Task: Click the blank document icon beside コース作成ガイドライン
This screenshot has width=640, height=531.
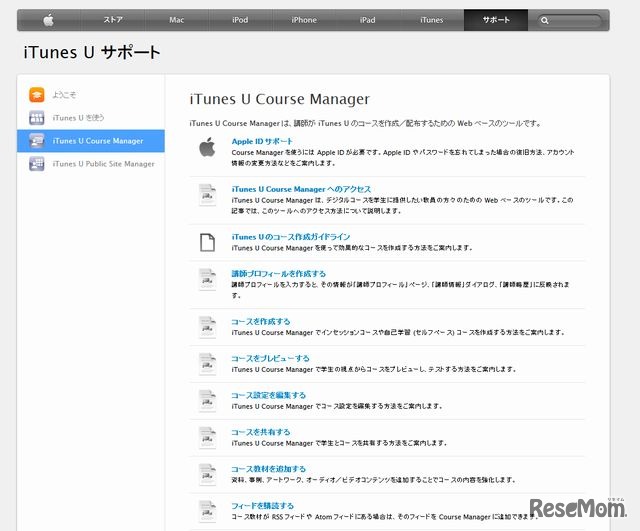Action: tap(207, 241)
